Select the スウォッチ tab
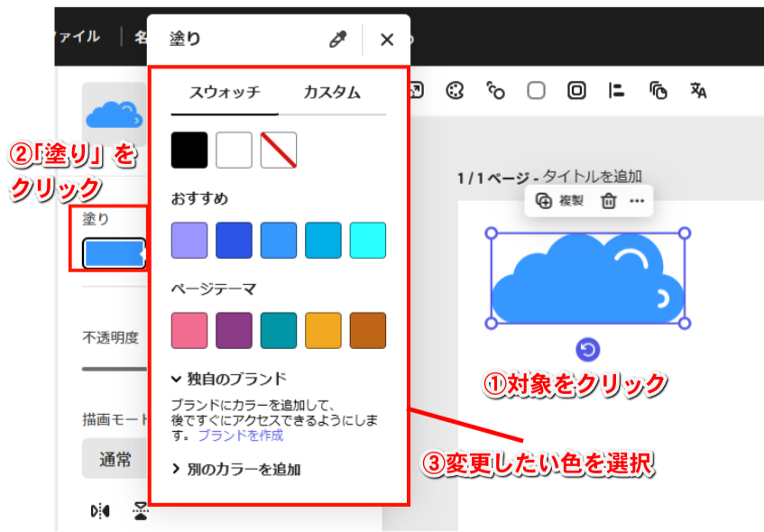The image size is (764, 532). [225, 92]
